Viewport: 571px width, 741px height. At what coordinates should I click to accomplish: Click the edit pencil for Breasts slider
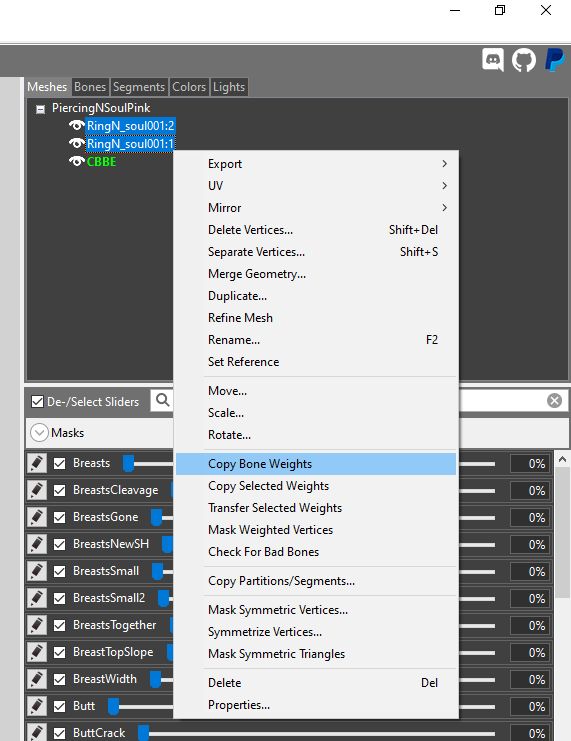click(36, 463)
